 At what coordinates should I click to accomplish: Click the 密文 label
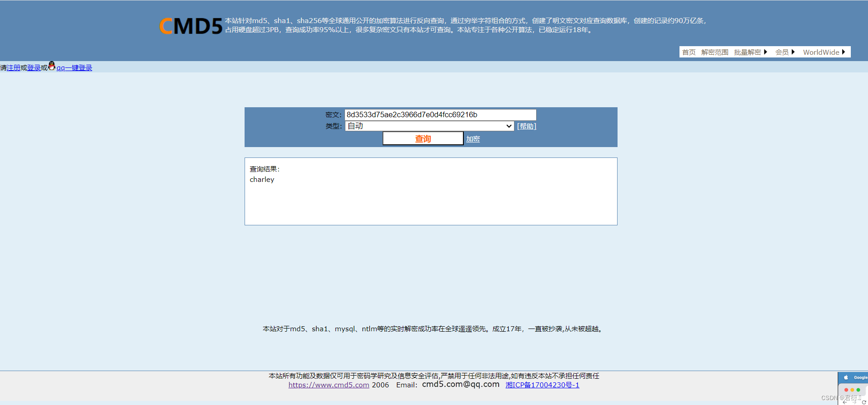point(334,115)
